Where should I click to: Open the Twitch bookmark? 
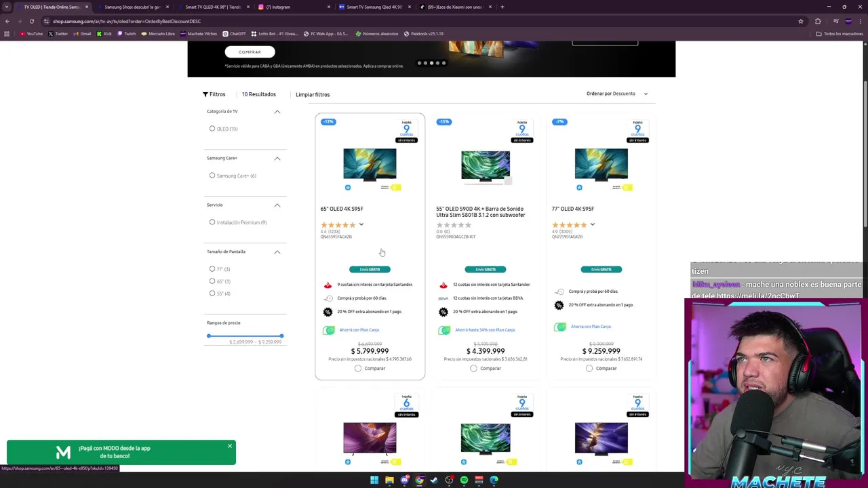(126, 34)
